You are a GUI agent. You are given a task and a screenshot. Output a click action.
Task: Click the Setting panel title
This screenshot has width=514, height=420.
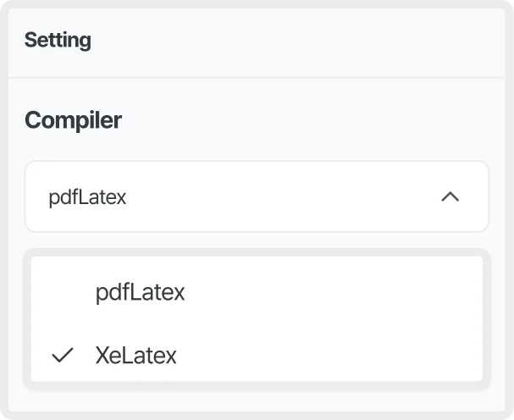58,40
